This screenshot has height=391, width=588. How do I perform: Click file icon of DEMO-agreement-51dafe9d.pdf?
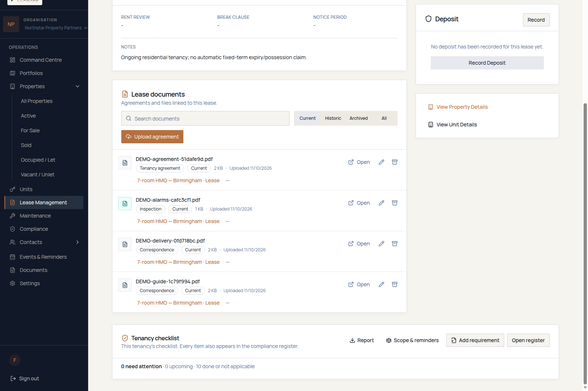[125, 163]
